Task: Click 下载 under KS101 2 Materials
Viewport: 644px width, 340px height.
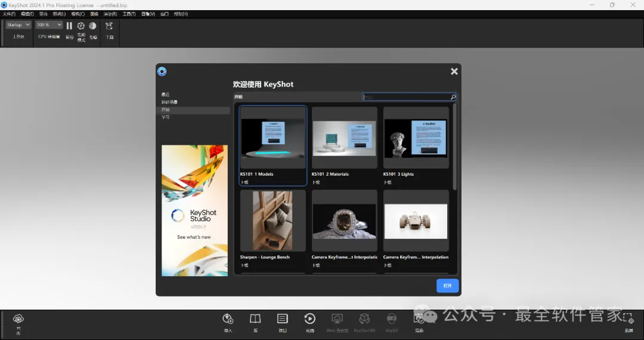Action: (316, 183)
